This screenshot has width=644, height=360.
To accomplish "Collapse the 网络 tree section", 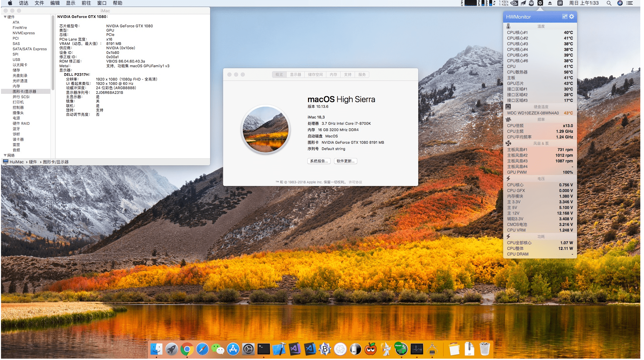I will [x=5, y=155].
